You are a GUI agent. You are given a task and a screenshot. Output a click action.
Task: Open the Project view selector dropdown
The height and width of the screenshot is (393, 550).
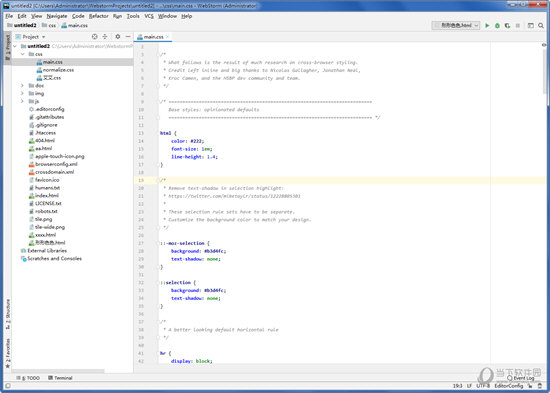31,37
